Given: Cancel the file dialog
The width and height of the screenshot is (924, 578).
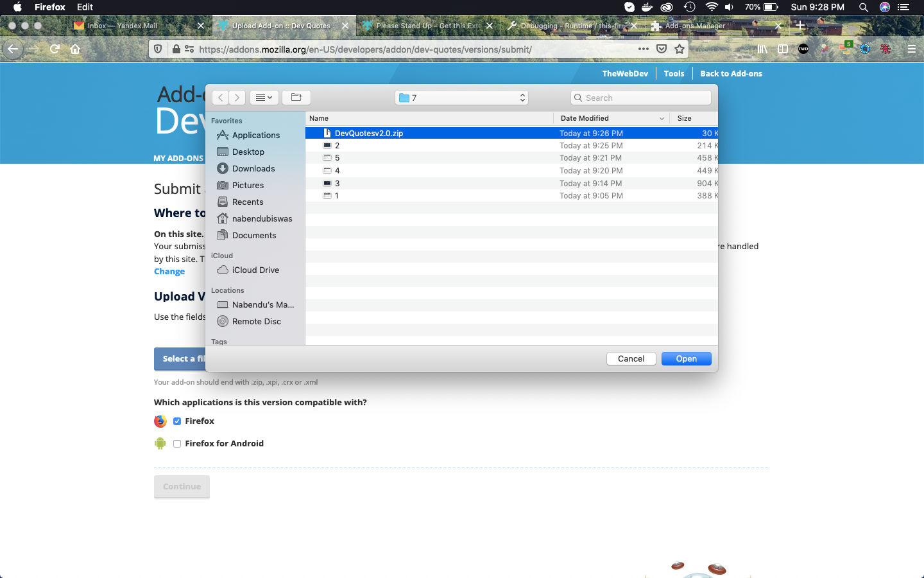Looking at the screenshot, I should (x=631, y=359).
